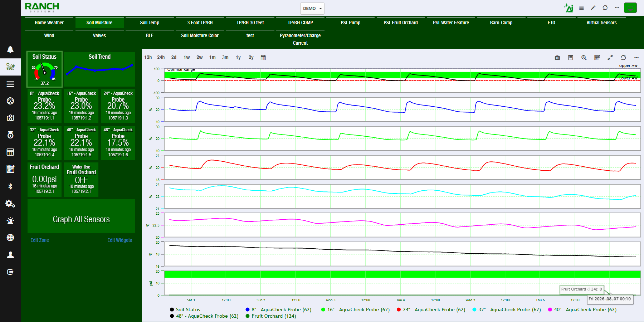
Task: Open the Wind tab
Action: pyautogui.click(x=49, y=35)
